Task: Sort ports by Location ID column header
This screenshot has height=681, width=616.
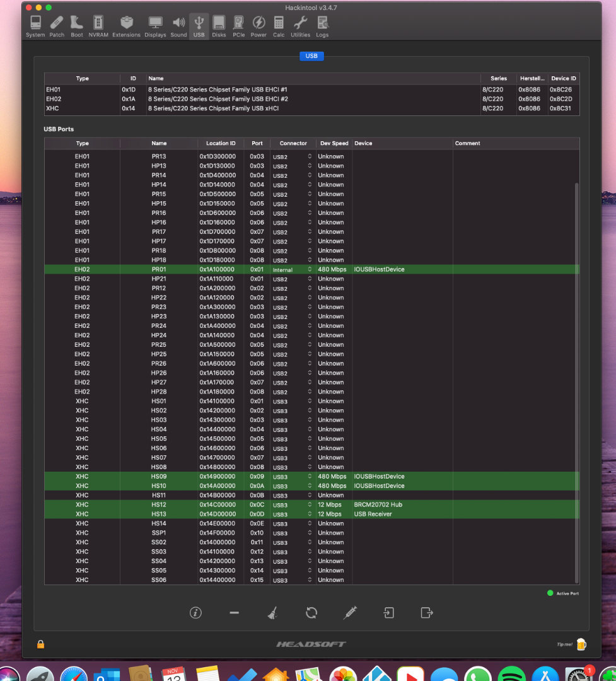Action: coord(221,143)
